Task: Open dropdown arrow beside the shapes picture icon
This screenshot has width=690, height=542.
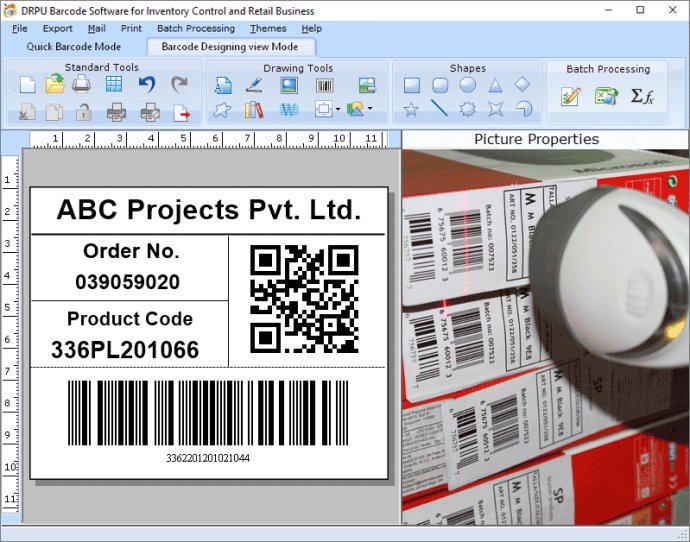Action: (x=370, y=108)
